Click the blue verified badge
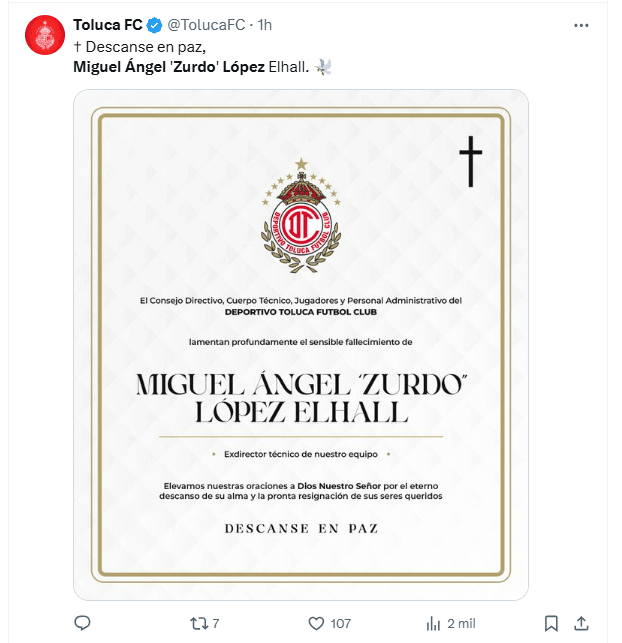622x643 pixels. pos(155,25)
